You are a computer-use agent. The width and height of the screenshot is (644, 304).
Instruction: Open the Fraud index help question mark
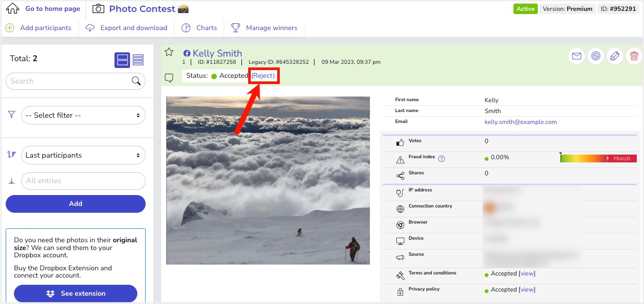[442, 159]
